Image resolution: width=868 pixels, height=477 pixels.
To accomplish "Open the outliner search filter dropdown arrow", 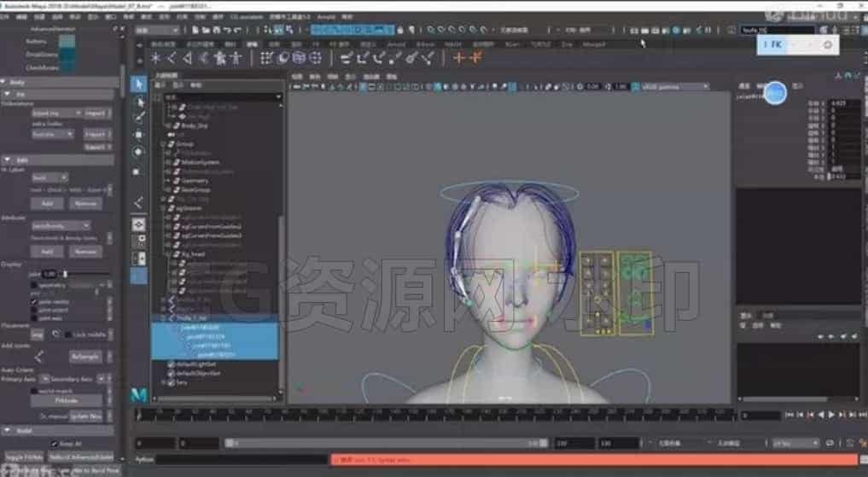I will point(278,96).
